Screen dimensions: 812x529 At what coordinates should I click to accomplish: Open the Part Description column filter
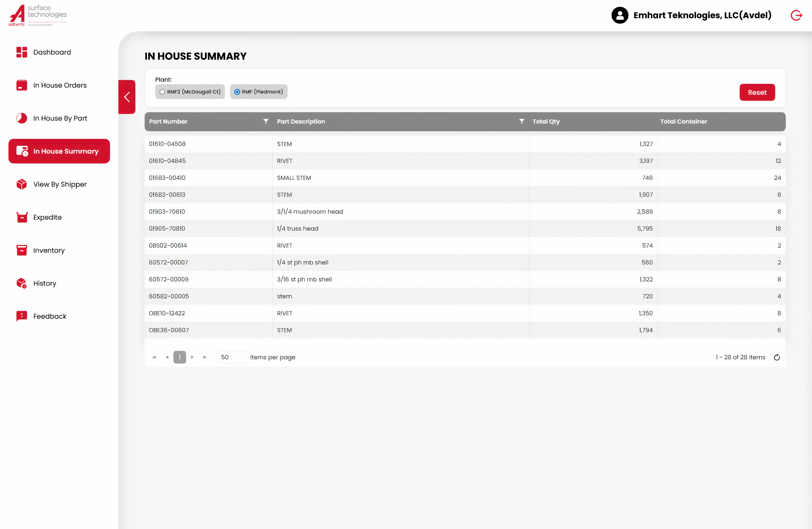click(x=521, y=122)
